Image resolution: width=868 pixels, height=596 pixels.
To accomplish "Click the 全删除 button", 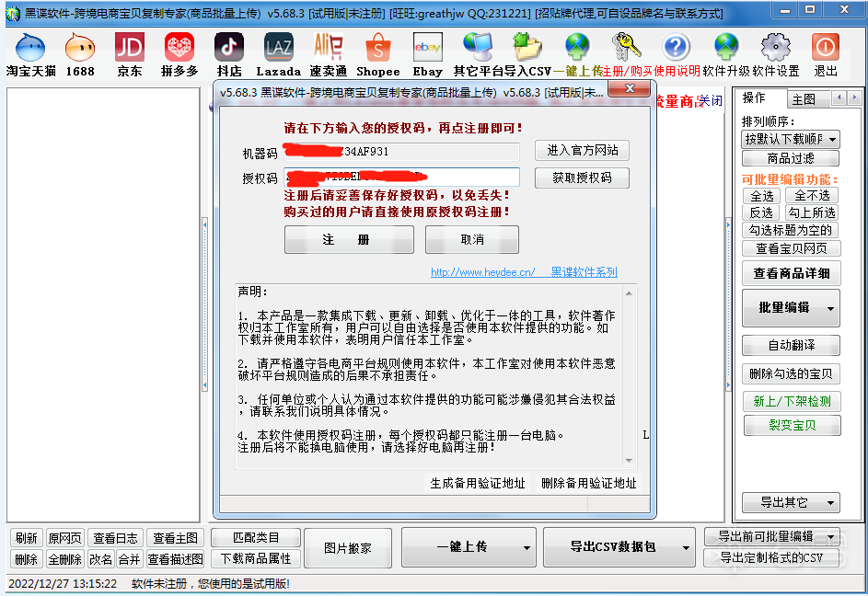I will tap(64, 559).
